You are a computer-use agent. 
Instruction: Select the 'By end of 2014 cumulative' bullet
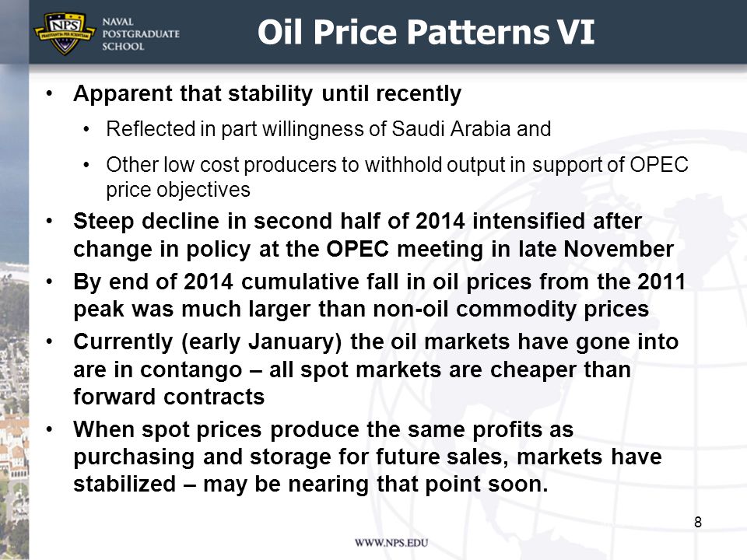[379, 296]
